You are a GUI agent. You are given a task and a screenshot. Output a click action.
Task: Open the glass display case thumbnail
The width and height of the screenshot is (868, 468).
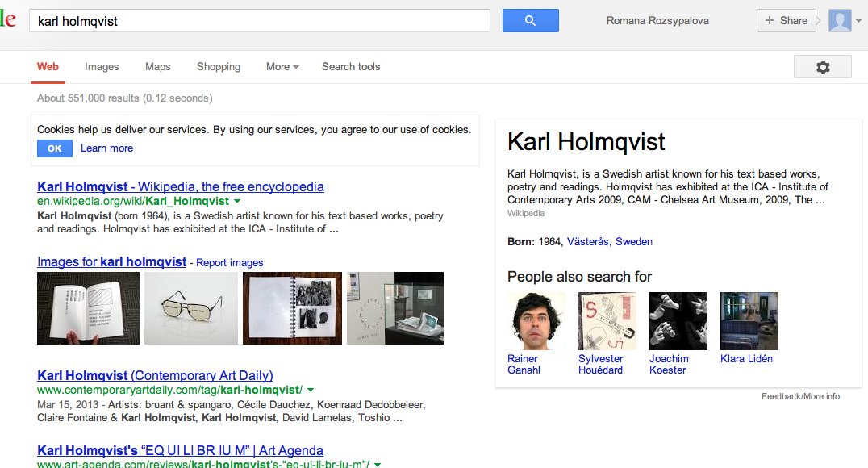click(x=395, y=308)
